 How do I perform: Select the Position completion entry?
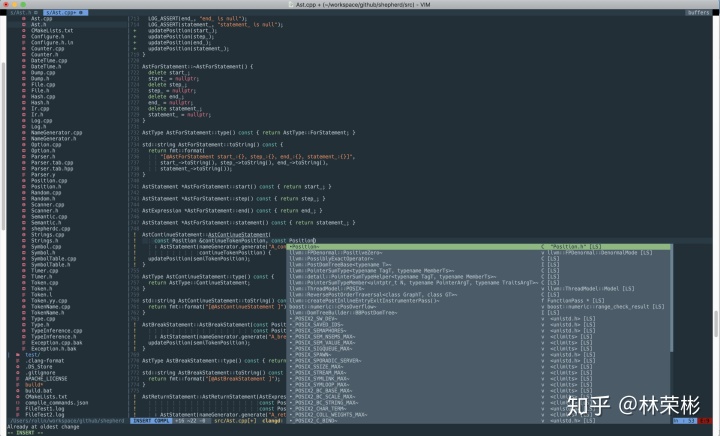479,247
